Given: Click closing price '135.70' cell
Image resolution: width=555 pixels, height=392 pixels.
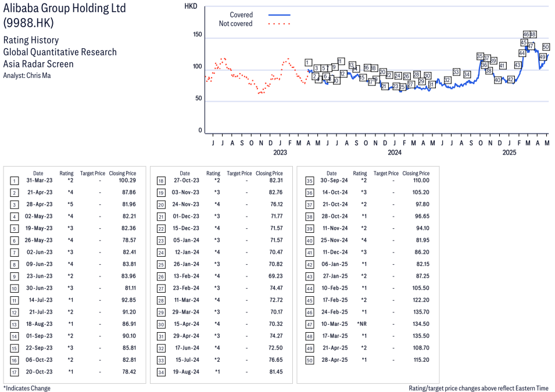Looking at the screenshot, I should tap(421, 312).
